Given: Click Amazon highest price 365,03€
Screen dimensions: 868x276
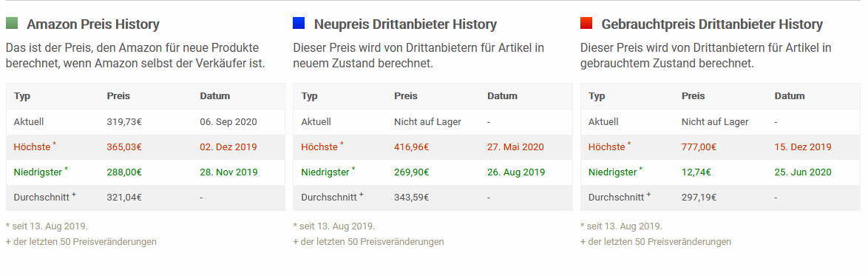Looking at the screenshot, I should 124,147.
